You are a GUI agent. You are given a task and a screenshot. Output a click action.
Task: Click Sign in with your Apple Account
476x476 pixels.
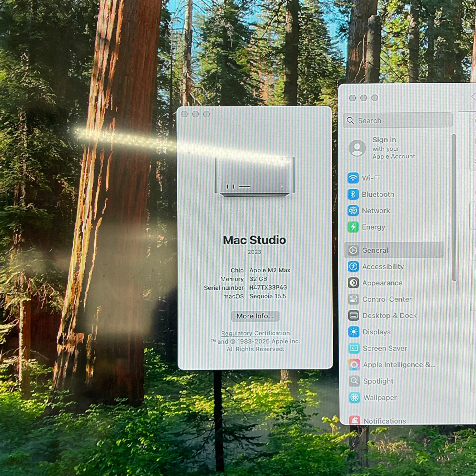(x=394, y=148)
